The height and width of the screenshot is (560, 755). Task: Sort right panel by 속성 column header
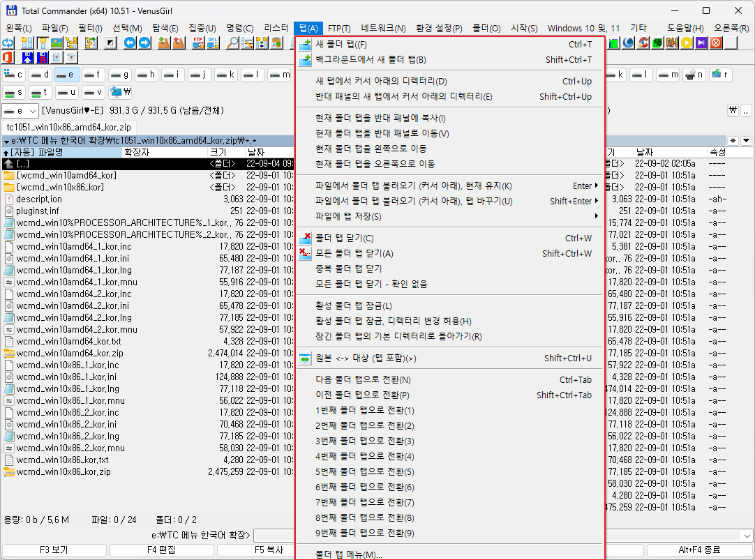click(729, 153)
